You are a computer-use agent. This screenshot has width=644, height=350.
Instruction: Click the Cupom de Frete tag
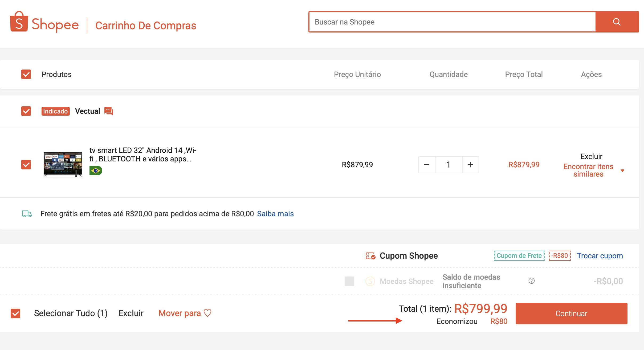[x=519, y=256]
